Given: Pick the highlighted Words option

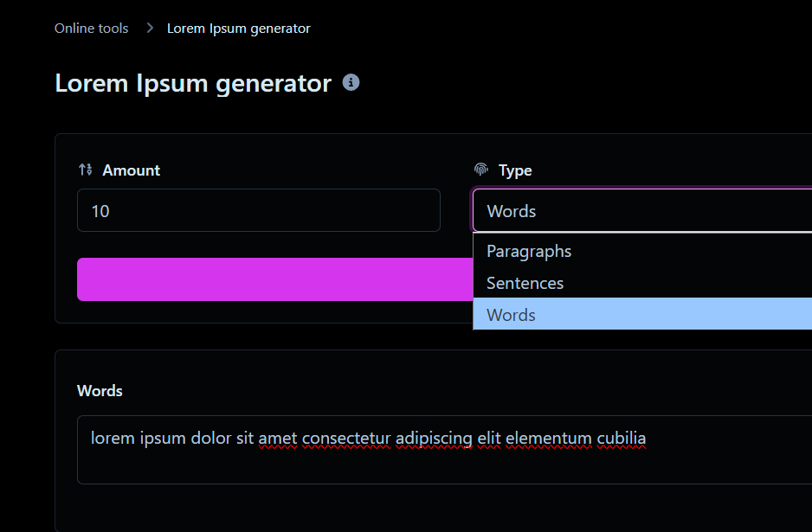Looking at the screenshot, I should (511, 315).
